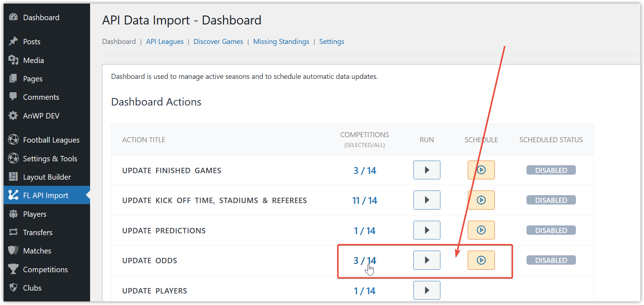Click 'UPDATE FINISHED GAMES' row title
Image resolution: width=644 pixels, height=305 pixels.
[x=172, y=170]
